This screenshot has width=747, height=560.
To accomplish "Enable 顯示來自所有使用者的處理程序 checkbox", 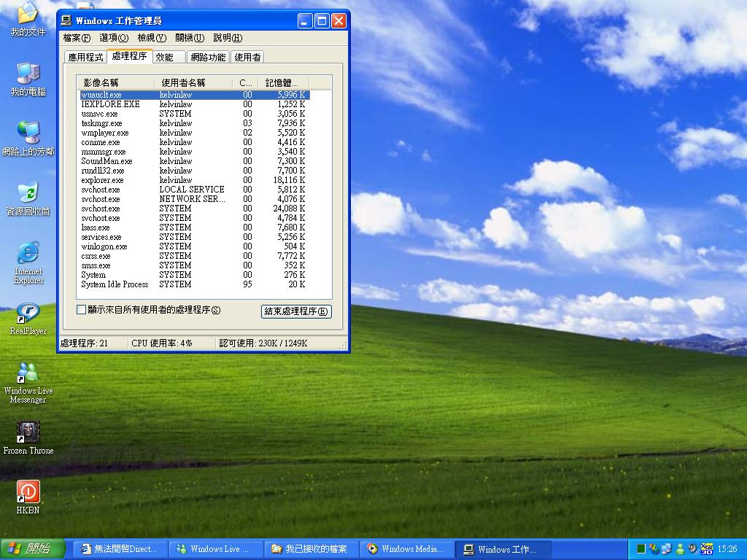I will coord(82,310).
